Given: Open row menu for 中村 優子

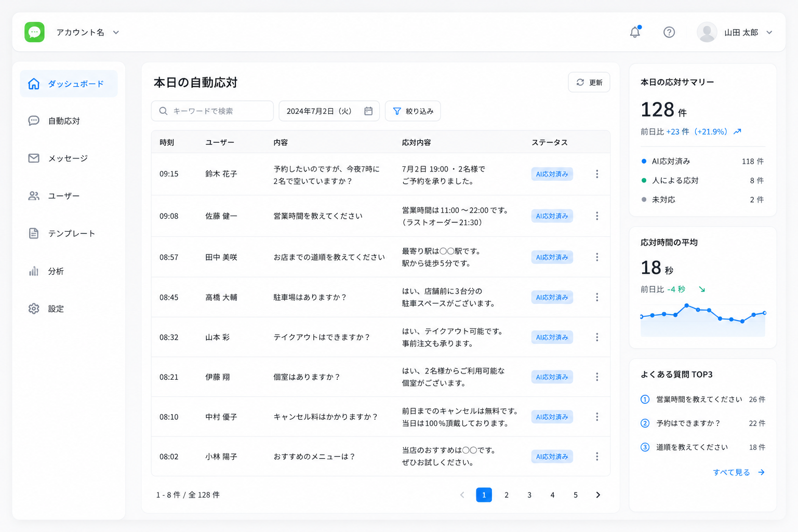Looking at the screenshot, I should point(597,417).
